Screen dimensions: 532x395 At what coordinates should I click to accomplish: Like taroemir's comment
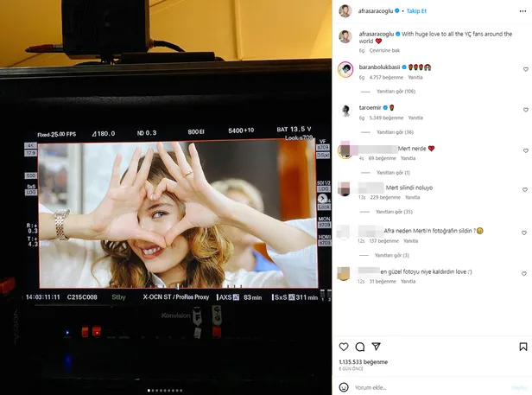pyautogui.click(x=525, y=111)
